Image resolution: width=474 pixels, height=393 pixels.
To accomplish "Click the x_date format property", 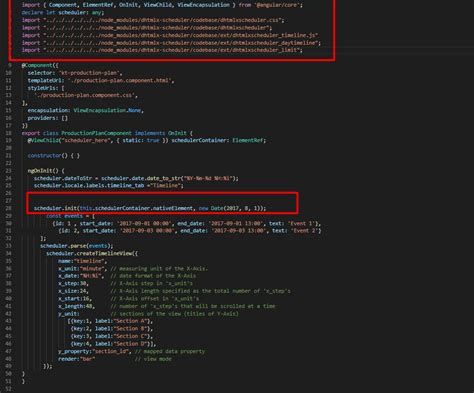I will [x=81, y=276].
